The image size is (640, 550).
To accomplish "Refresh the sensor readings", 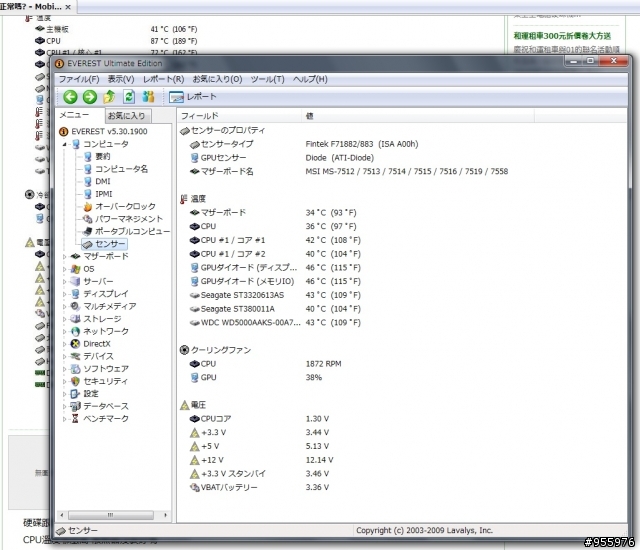I will pos(129,97).
